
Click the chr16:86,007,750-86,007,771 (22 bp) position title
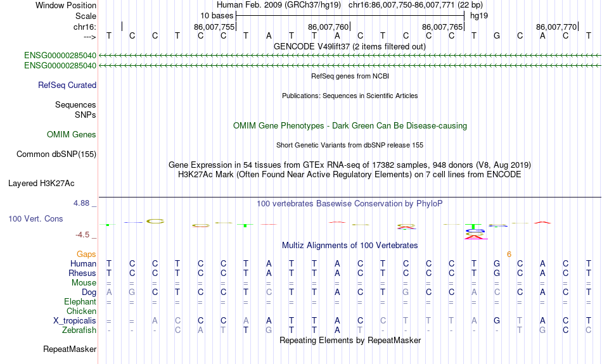point(416,5)
